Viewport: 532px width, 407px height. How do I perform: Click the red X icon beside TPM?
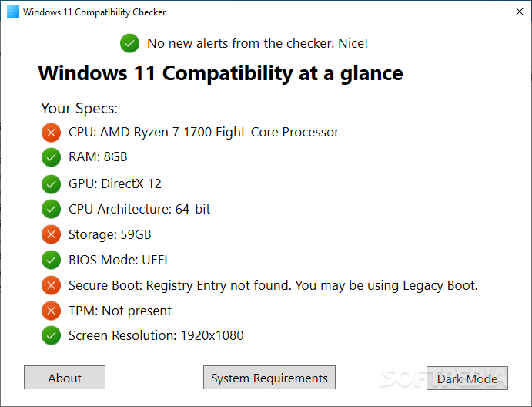click(x=51, y=311)
